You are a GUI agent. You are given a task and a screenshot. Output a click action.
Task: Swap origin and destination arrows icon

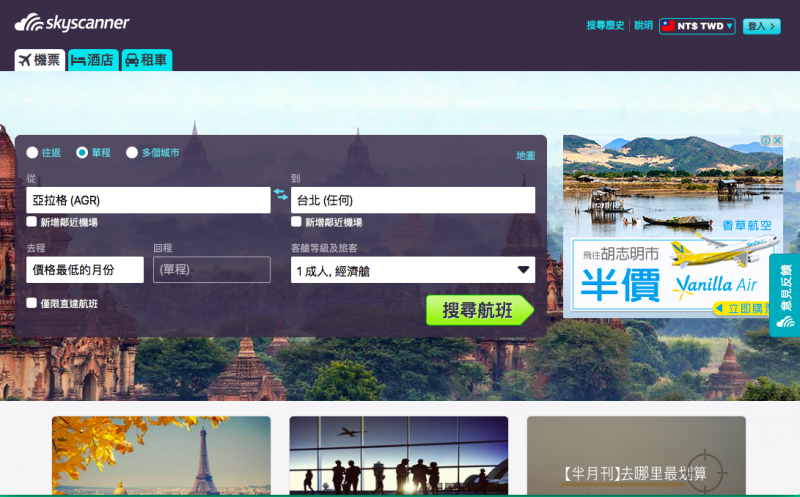point(281,194)
